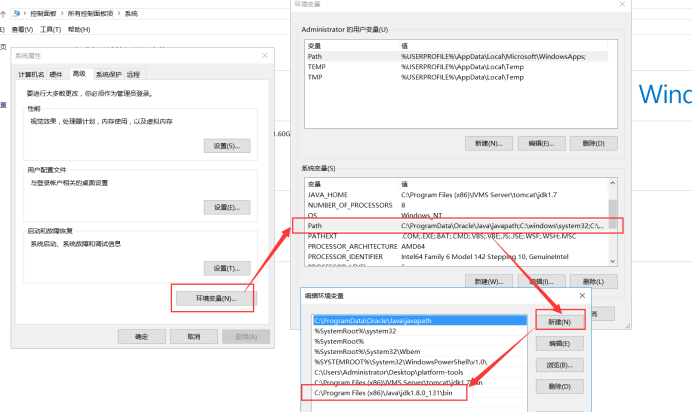Open 环境变量(N)... from System Properties
Screen dimensions: 692x413
pos(216,299)
